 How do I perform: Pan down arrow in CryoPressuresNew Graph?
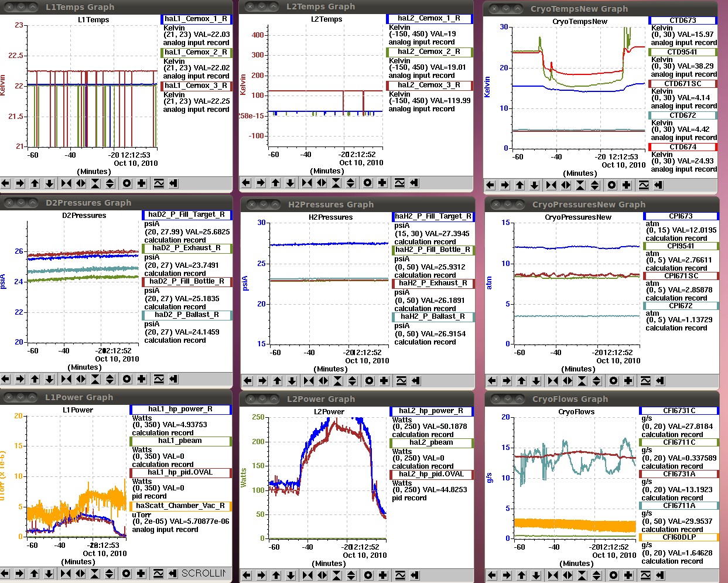pyautogui.click(x=536, y=381)
